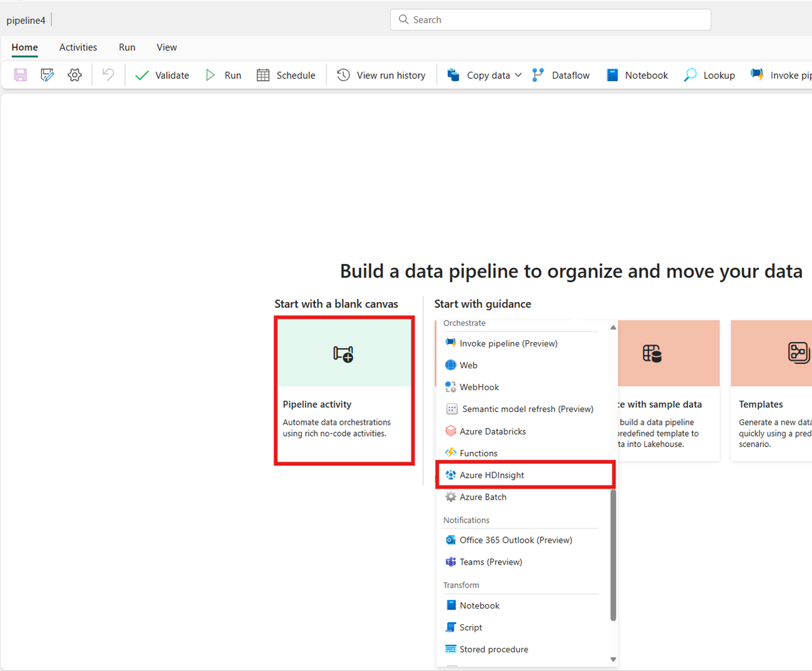
Task: Click the Azure Batch gear icon
Action: click(451, 497)
